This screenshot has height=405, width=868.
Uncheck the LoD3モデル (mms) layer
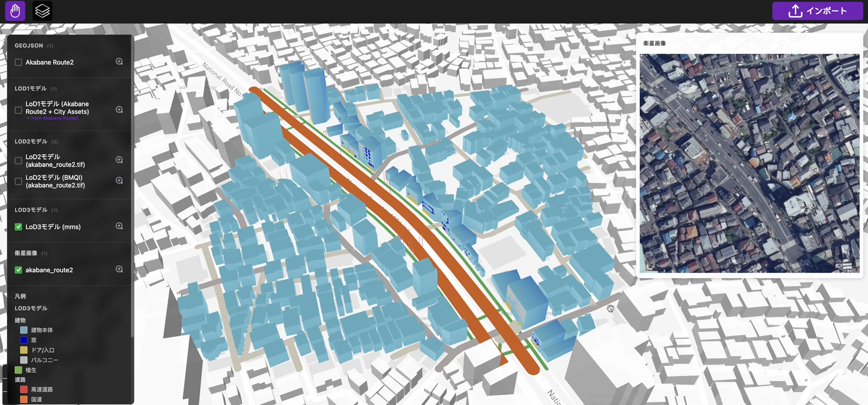coord(18,227)
